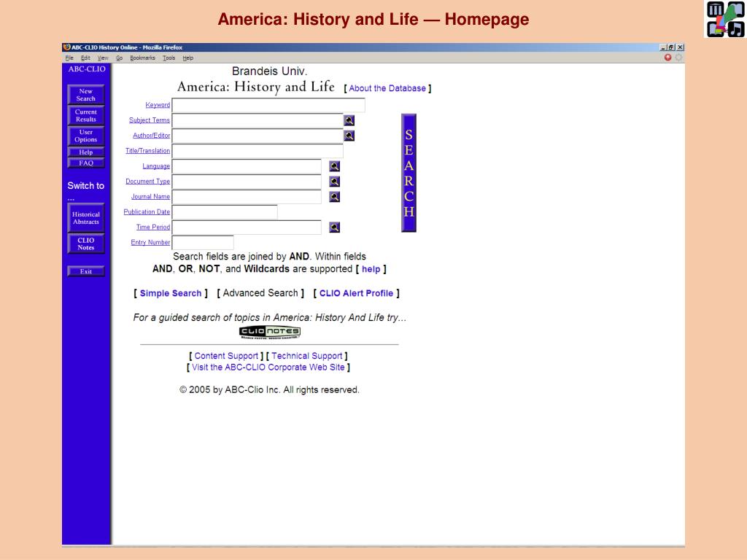Open the Bookmarks menu
The width and height of the screenshot is (747, 560).
pos(142,58)
